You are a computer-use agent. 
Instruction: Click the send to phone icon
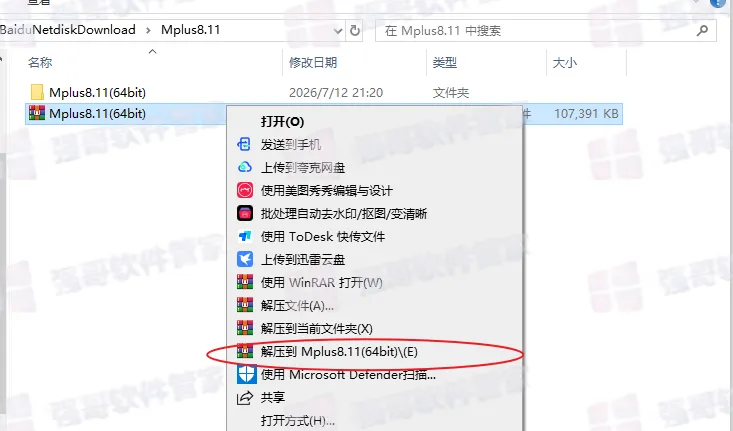pos(244,144)
